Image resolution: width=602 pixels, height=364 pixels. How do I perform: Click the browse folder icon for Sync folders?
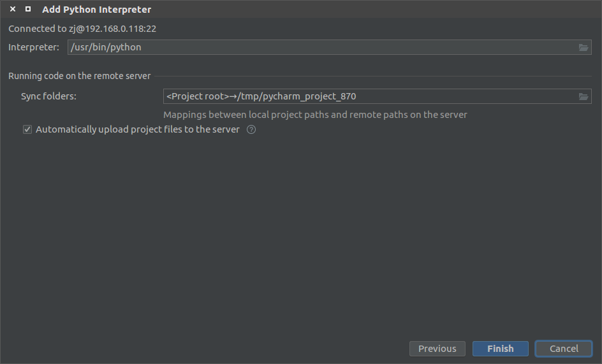tap(583, 97)
